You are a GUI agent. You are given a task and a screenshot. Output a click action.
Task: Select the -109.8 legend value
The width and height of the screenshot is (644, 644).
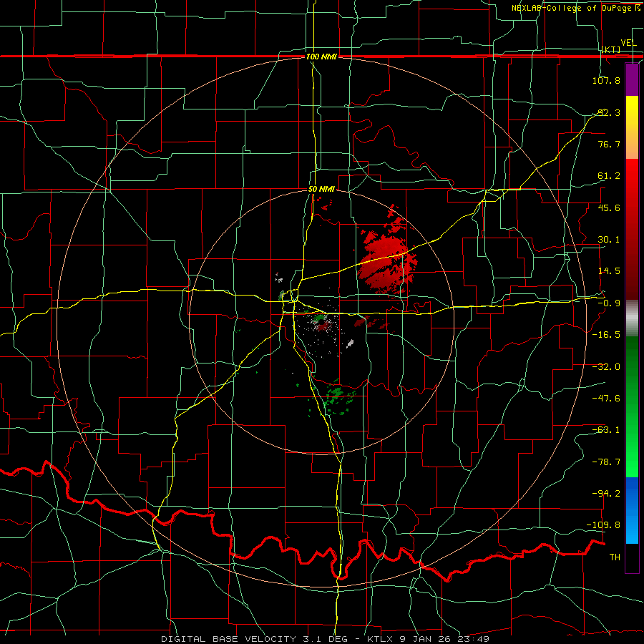(604, 525)
